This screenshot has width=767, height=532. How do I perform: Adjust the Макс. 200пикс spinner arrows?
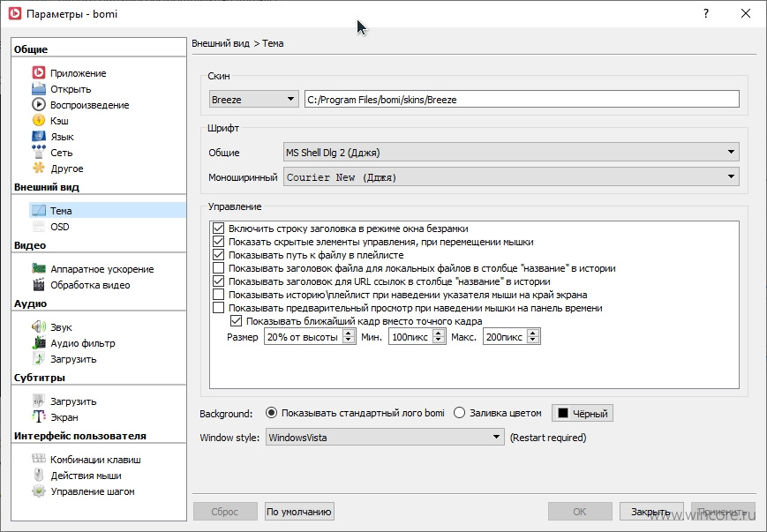click(534, 336)
